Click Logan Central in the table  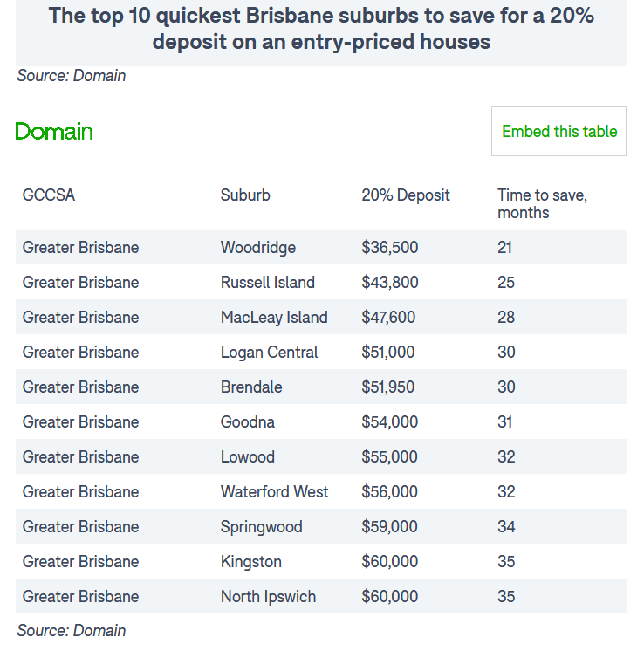click(269, 352)
